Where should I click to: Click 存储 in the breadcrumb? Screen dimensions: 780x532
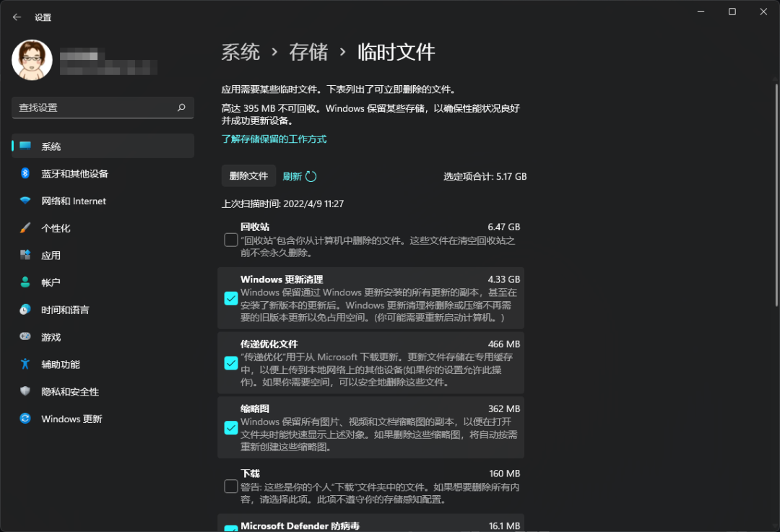(308, 52)
